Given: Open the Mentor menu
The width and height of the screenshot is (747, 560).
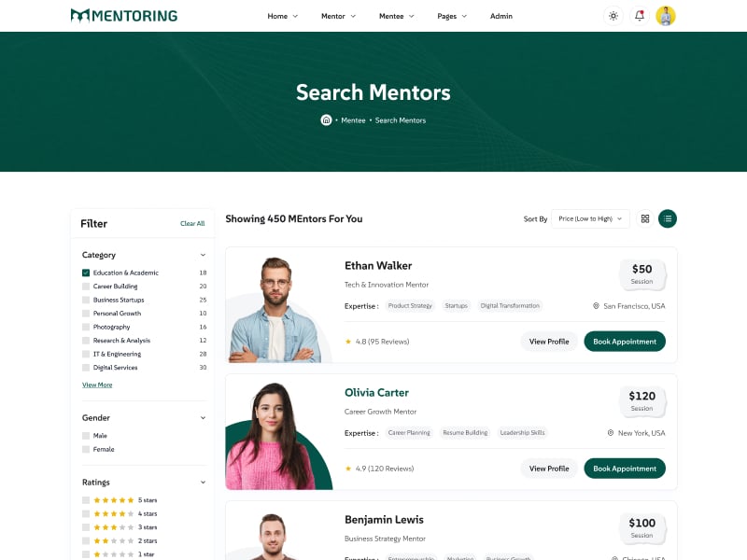Looking at the screenshot, I should coord(338,16).
